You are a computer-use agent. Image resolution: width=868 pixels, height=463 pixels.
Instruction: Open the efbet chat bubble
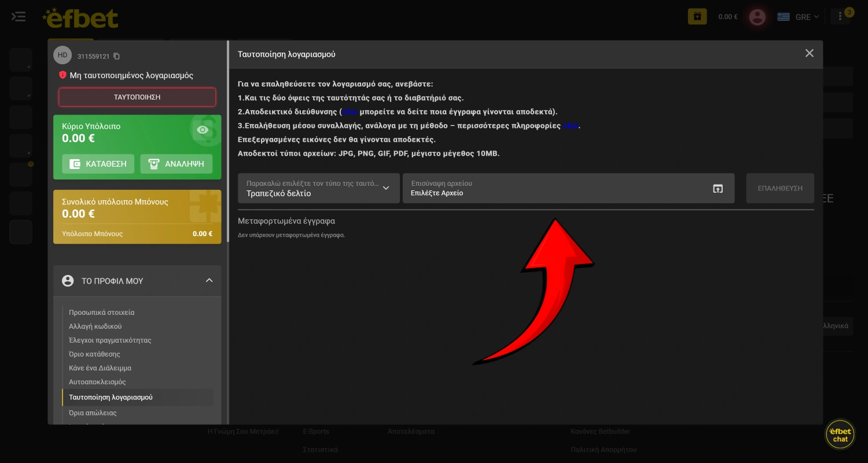840,435
